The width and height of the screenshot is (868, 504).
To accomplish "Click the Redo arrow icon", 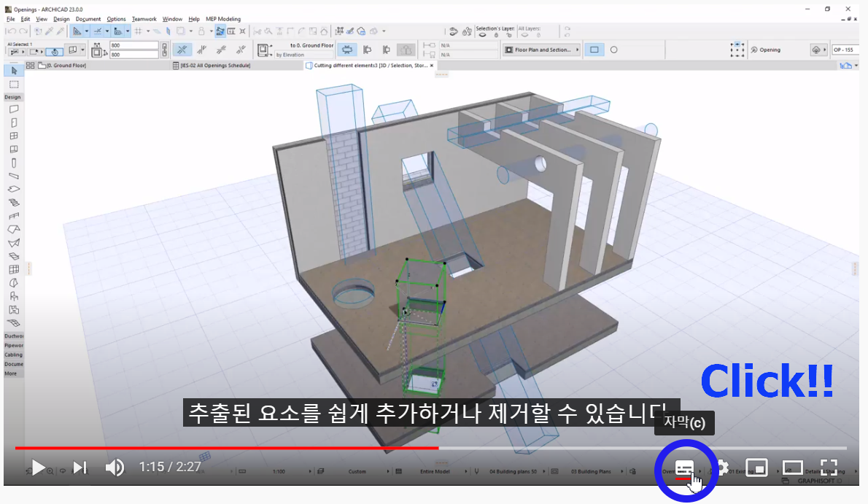I will click(23, 31).
